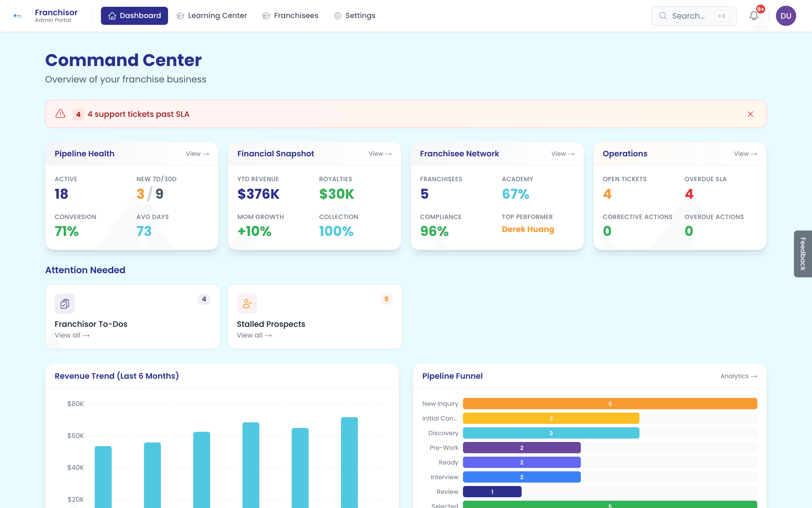812x508 pixels.
Task: Open Pipeline Funnel Analytics link
Action: [738, 376]
